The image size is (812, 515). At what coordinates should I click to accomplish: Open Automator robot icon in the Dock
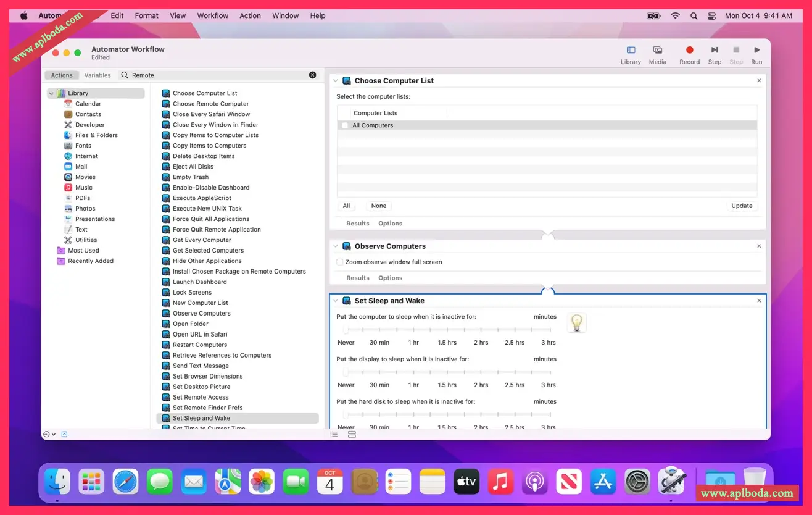[671, 482]
